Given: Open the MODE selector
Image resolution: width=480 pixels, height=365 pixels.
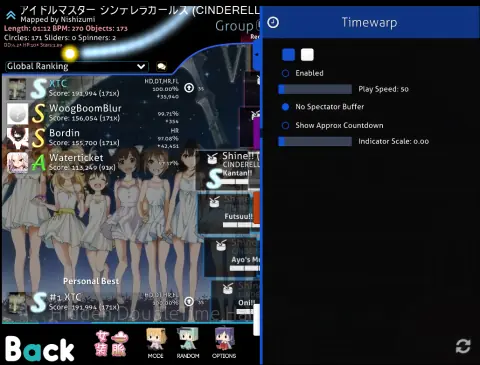Looking at the screenshot, I should point(155,343).
